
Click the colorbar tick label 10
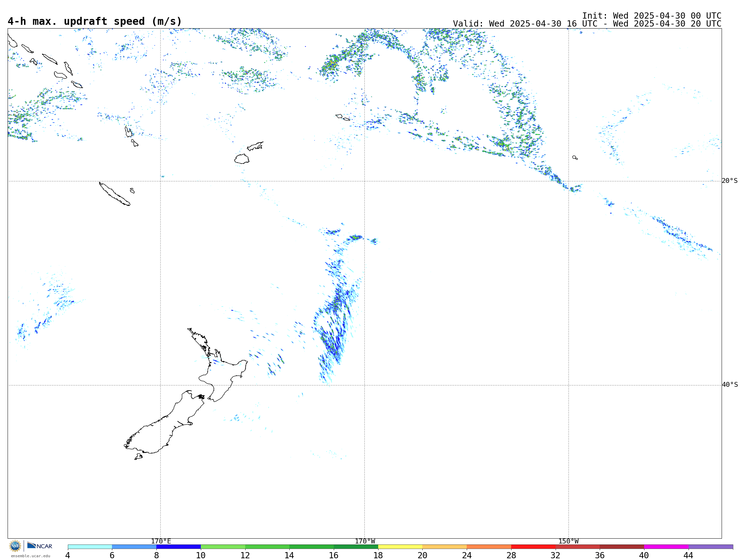200,556
